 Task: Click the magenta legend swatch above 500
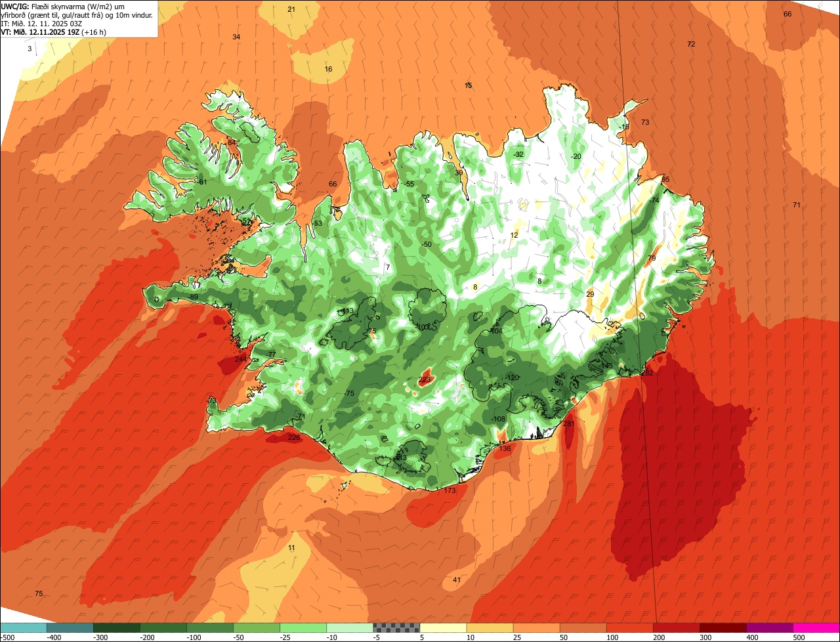pyautogui.click(x=816, y=628)
